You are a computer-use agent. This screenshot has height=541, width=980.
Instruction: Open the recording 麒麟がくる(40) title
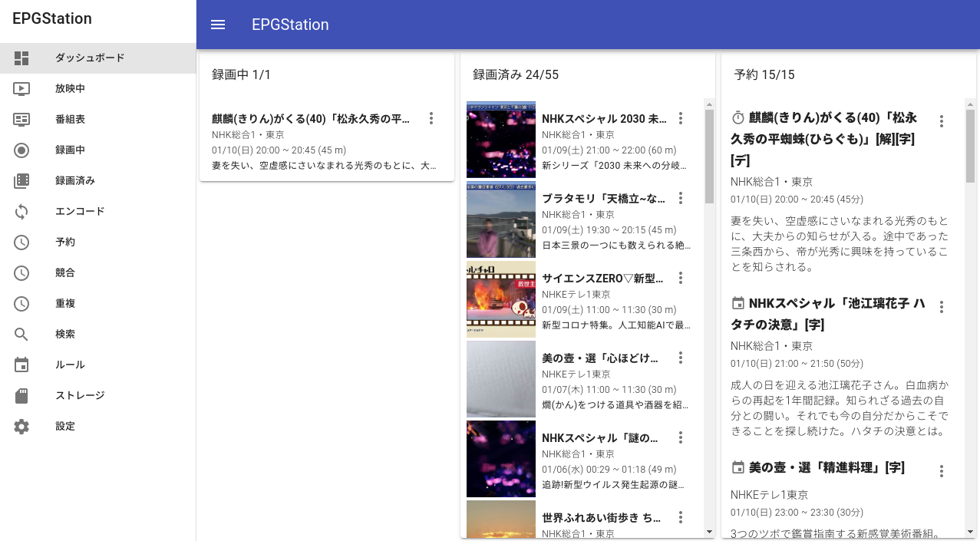click(312, 119)
